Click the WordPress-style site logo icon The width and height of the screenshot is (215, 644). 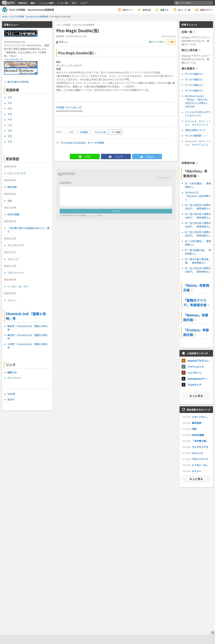point(5,10)
